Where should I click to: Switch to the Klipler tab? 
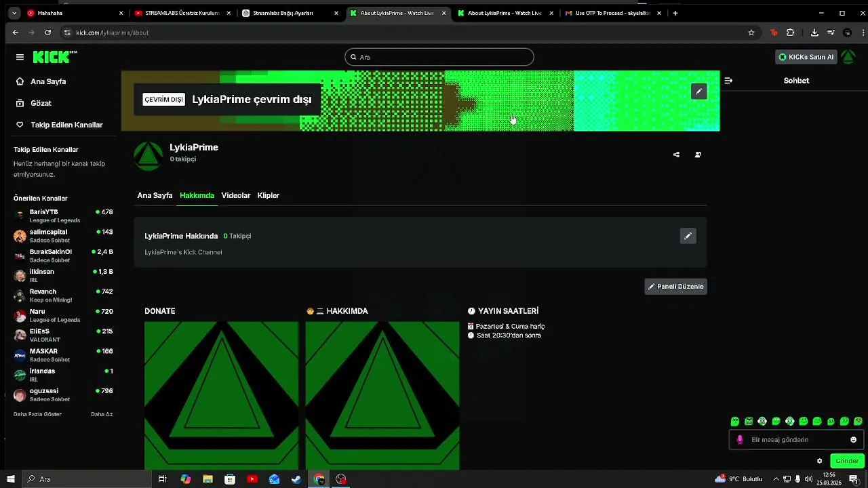(269, 195)
